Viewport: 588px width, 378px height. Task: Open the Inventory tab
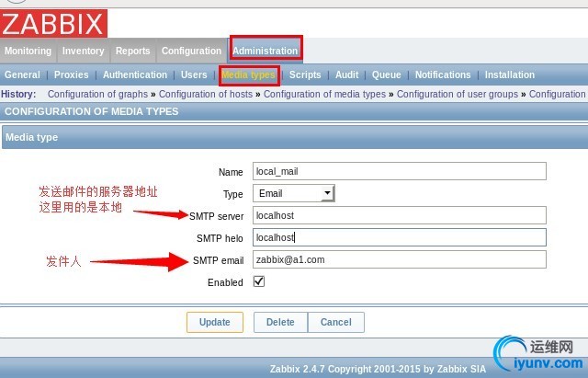coord(84,51)
